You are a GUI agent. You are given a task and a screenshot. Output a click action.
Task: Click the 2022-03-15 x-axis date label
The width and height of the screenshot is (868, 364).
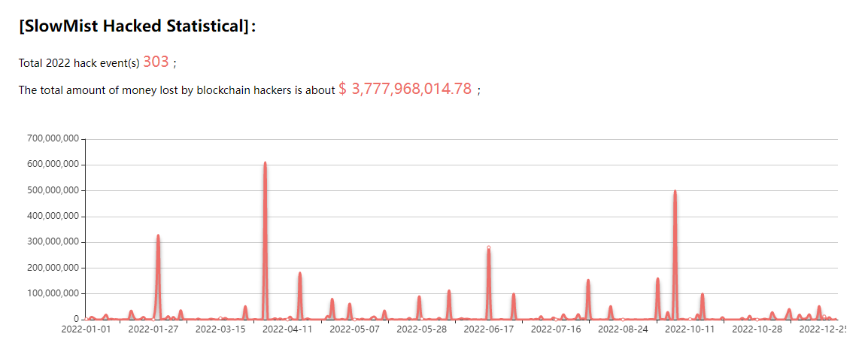pos(220,329)
